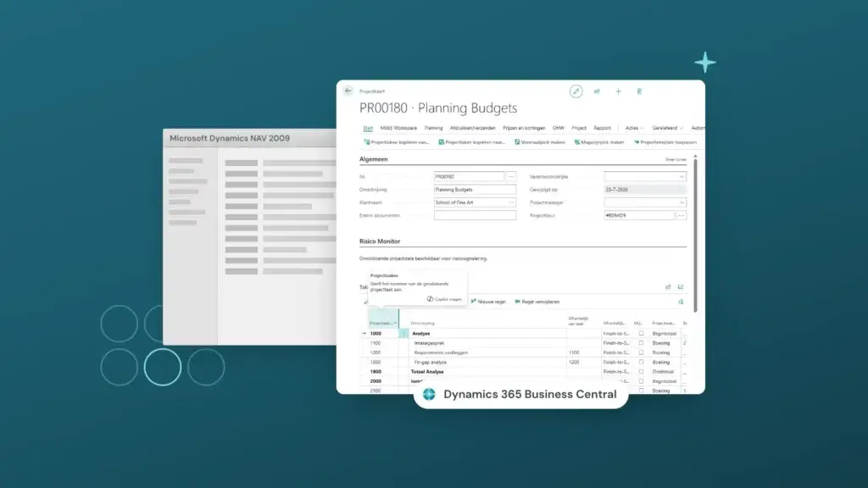Click the Magazijnpick maken action
The width and height of the screenshot is (868, 488).
(599, 142)
